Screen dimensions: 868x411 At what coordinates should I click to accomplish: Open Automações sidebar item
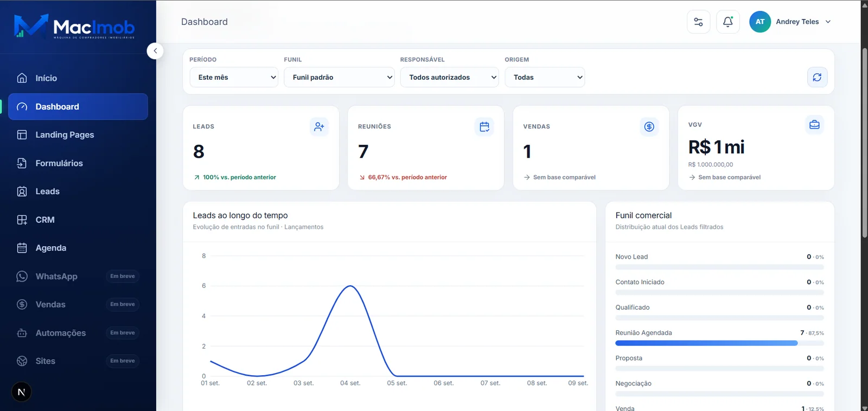point(78,333)
